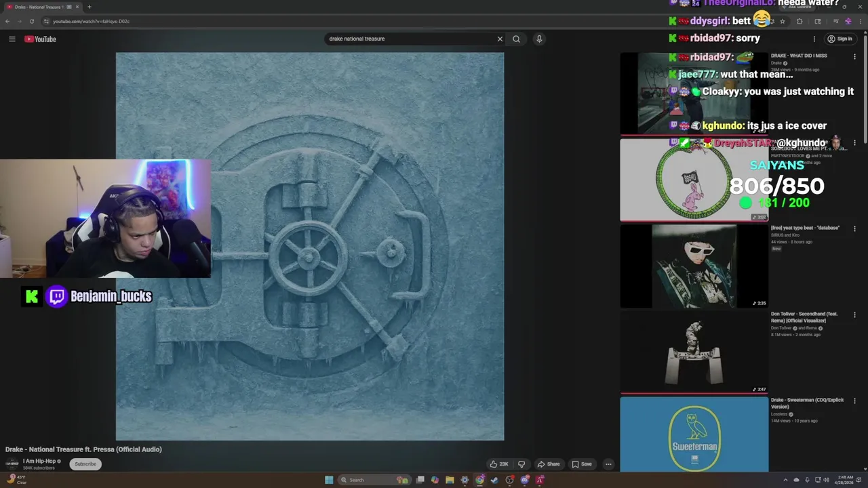
Task: Open Adobe Acrobat from the taskbar
Action: coord(539,480)
